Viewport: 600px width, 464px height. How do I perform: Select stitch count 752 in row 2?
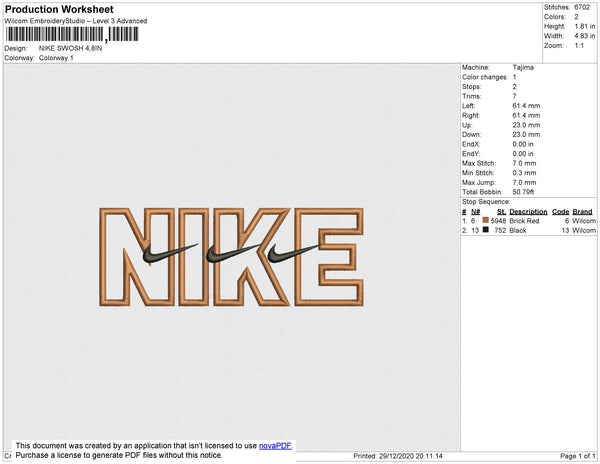501,231
